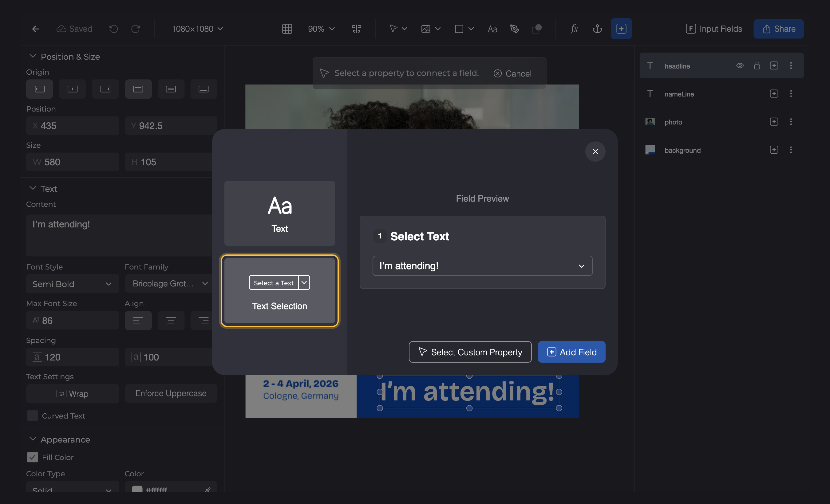Choose the Text field type card

point(279,213)
